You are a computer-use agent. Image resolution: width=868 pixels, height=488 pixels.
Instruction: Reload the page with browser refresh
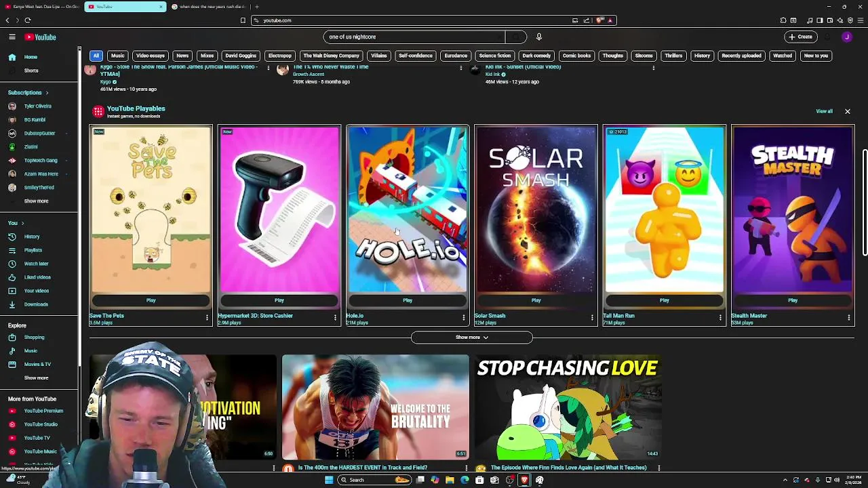point(28,20)
